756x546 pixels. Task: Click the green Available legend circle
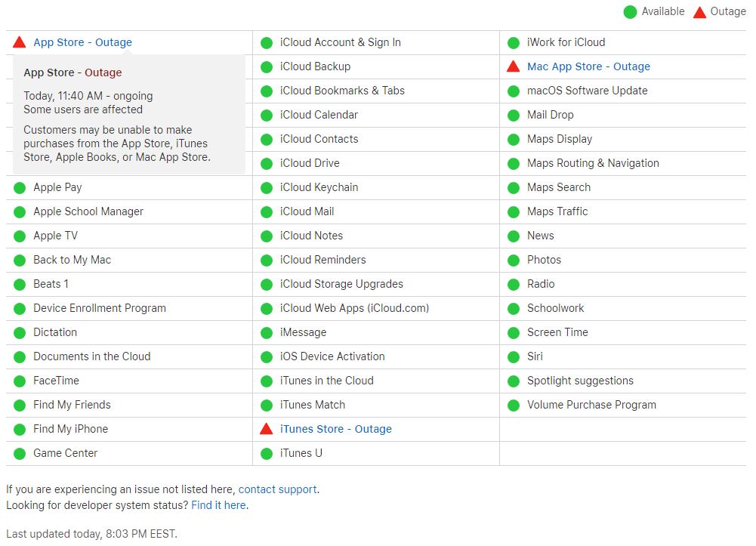coord(630,12)
